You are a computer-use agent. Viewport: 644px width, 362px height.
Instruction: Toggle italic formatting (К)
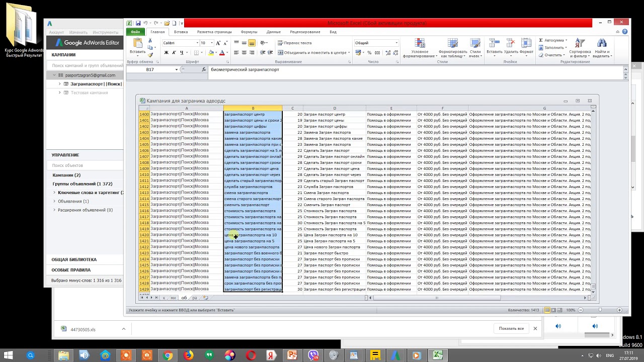174,53
